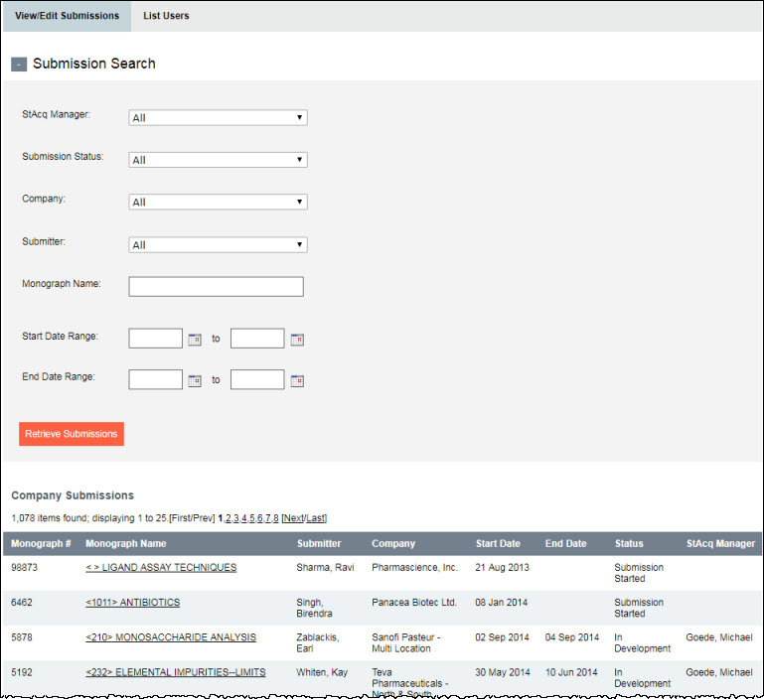The width and height of the screenshot is (764, 700).
Task: Expand the Submission Status dropdown
Action: (218, 160)
